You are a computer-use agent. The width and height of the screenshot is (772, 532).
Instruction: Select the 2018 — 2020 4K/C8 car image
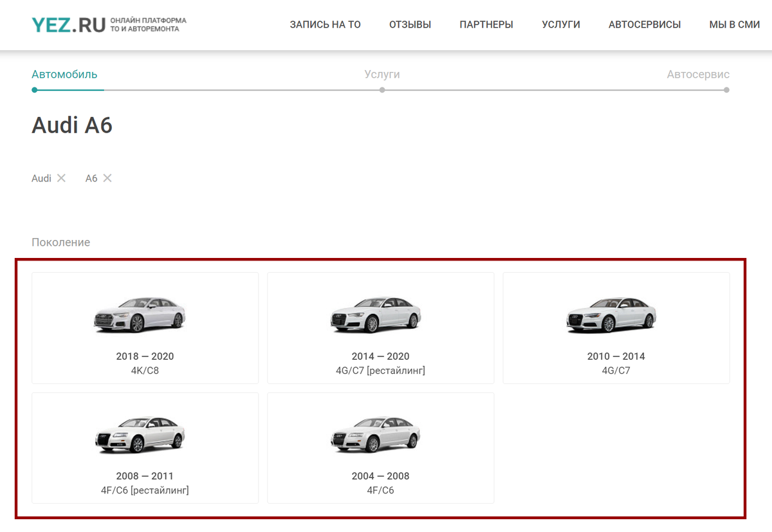point(140,315)
